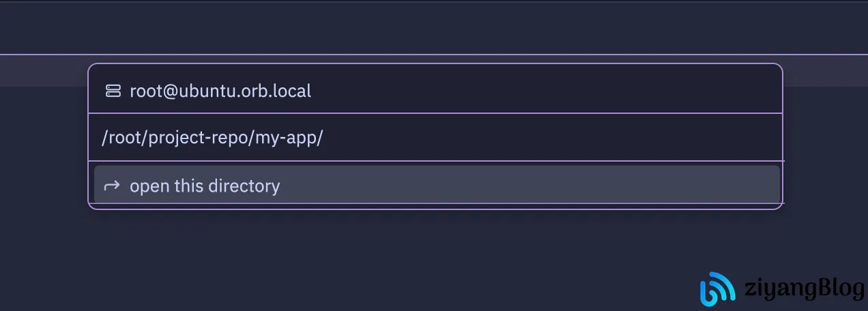This screenshot has height=311, width=868.
Task: Click highlighted strip left of the dialog
Action: pos(42,70)
